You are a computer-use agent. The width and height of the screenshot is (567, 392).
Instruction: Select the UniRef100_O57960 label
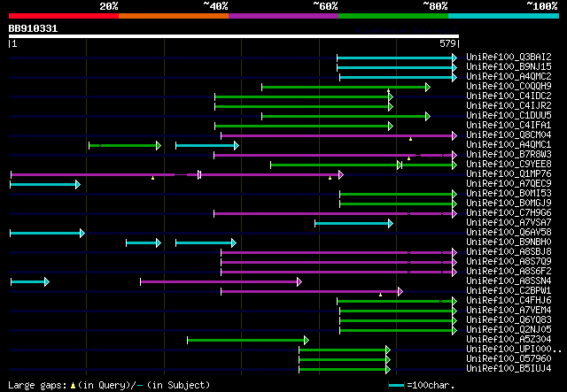[509, 359]
